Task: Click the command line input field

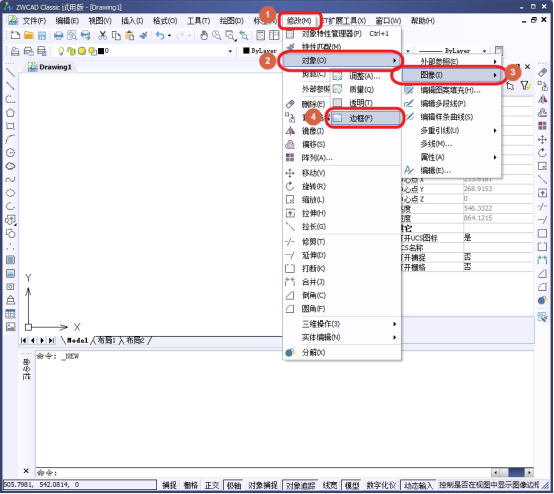Action: 263,472
